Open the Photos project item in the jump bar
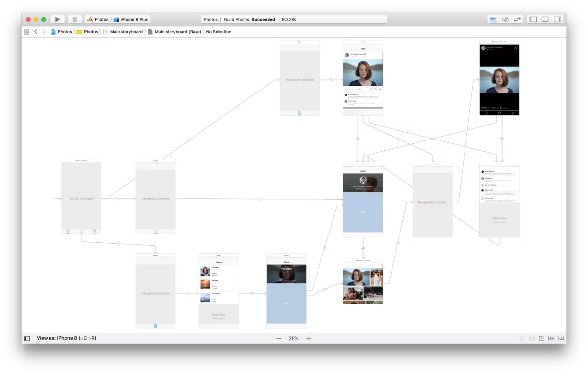The width and height of the screenshot is (588, 374). coord(61,32)
